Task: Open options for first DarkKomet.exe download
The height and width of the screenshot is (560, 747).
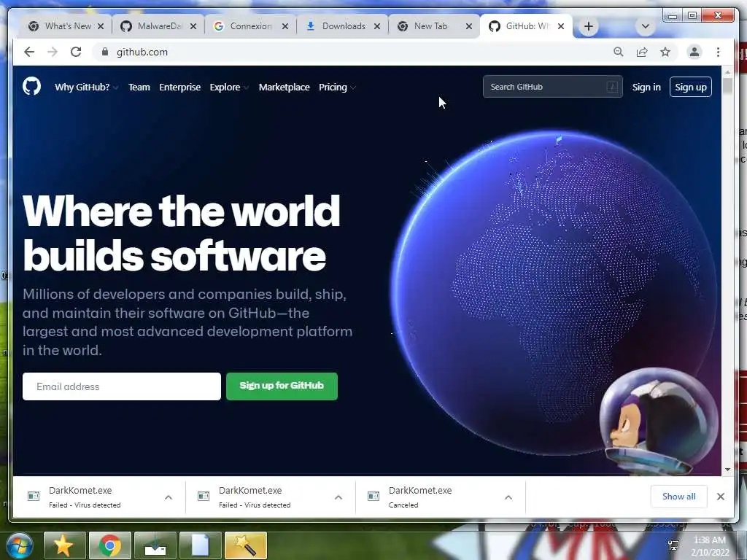Action: point(169,497)
